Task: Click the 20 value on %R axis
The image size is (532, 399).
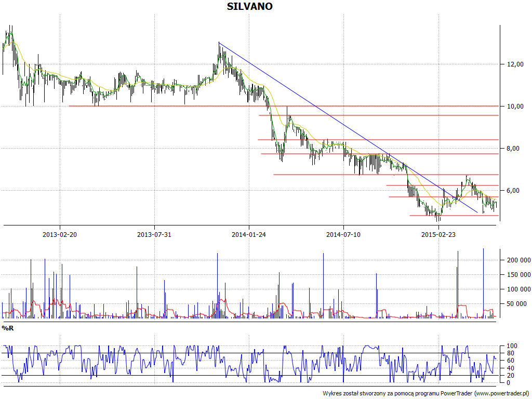Action: (510, 375)
